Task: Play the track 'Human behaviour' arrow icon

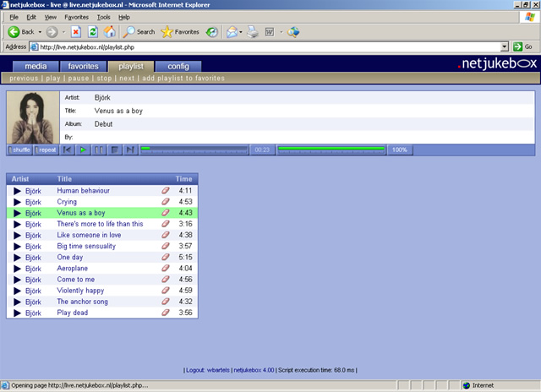Action: tap(17, 191)
